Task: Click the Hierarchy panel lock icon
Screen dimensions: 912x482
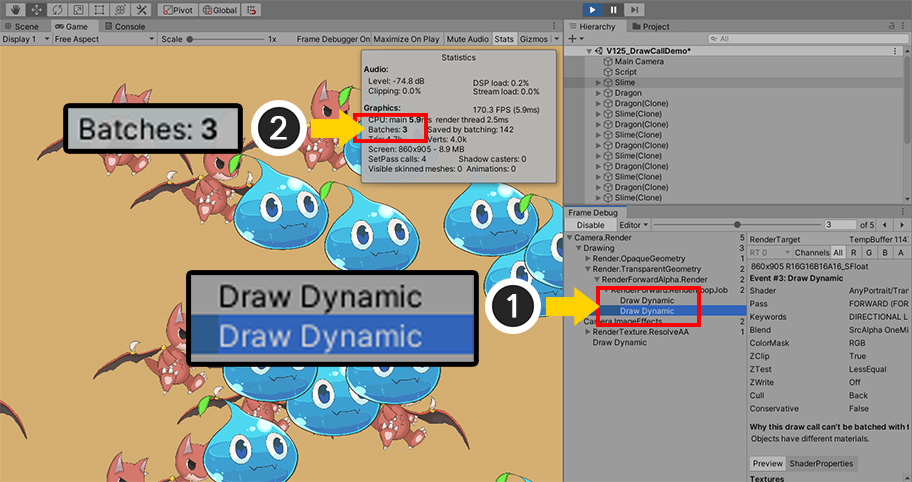Action: pos(892,26)
